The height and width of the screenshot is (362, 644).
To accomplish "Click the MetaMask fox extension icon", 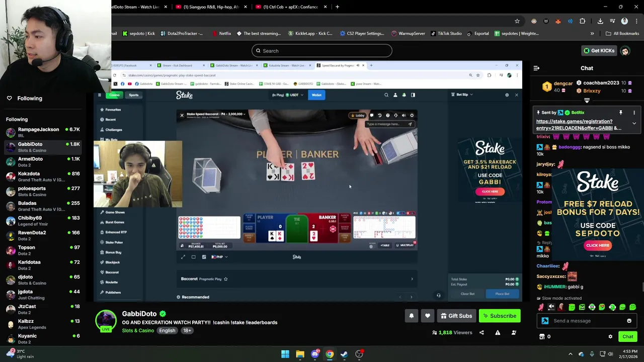I will click(558, 21).
